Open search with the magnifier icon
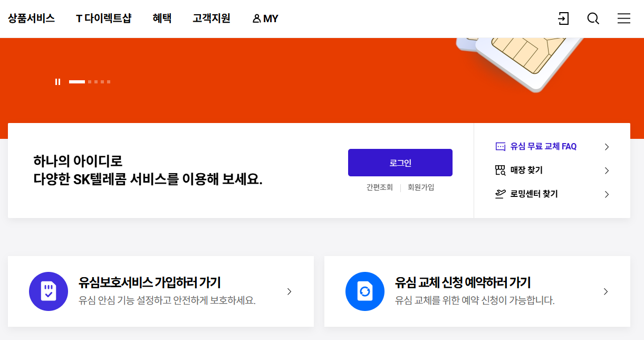This screenshot has height=340, width=644. pyautogui.click(x=593, y=18)
